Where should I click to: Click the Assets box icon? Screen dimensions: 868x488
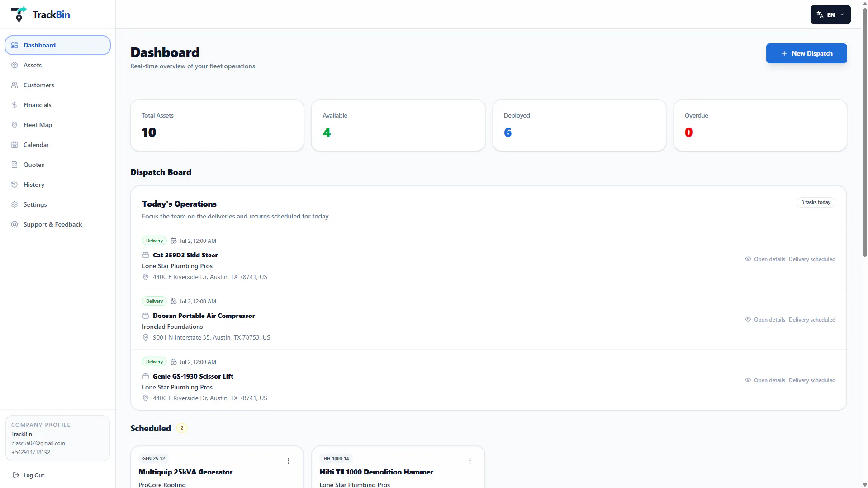(14, 65)
